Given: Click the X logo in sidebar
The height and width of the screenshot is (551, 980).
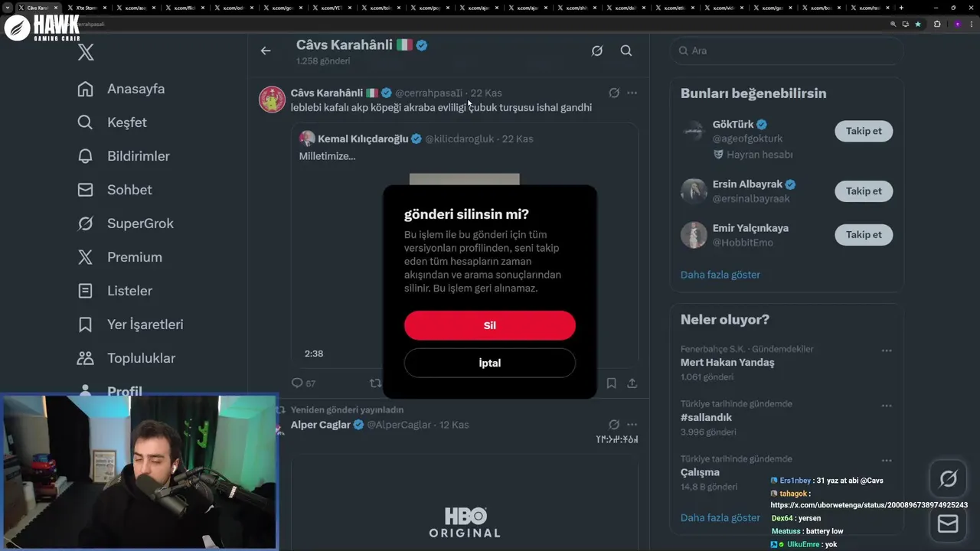Looking at the screenshot, I should point(86,52).
